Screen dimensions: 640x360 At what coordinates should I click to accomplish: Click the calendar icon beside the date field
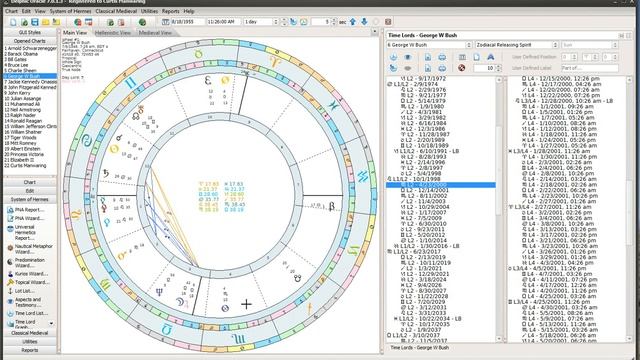165,22
